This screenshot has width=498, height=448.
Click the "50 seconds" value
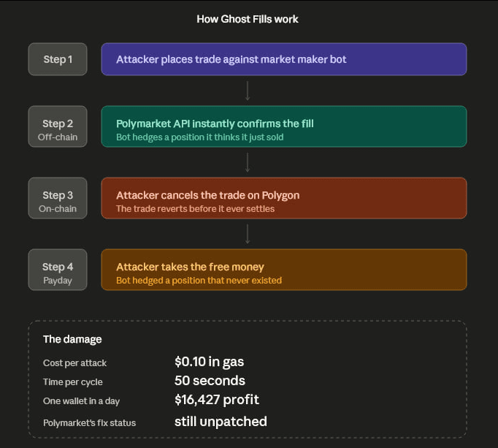pyautogui.click(x=210, y=381)
